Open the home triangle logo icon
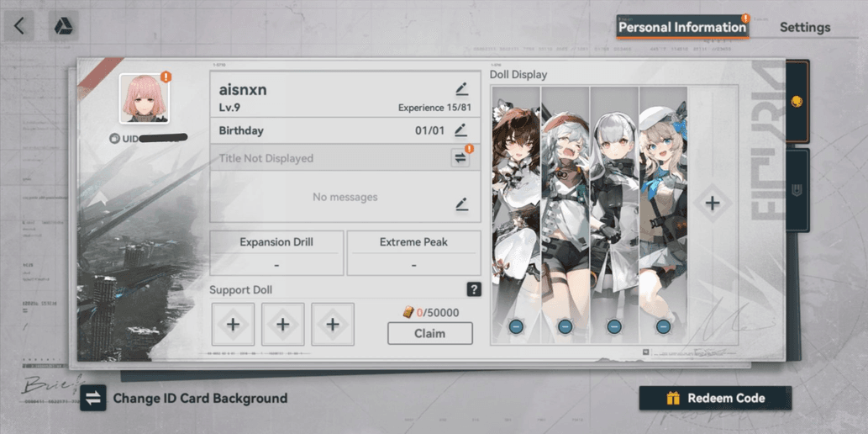868x434 pixels. click(63, 26)
